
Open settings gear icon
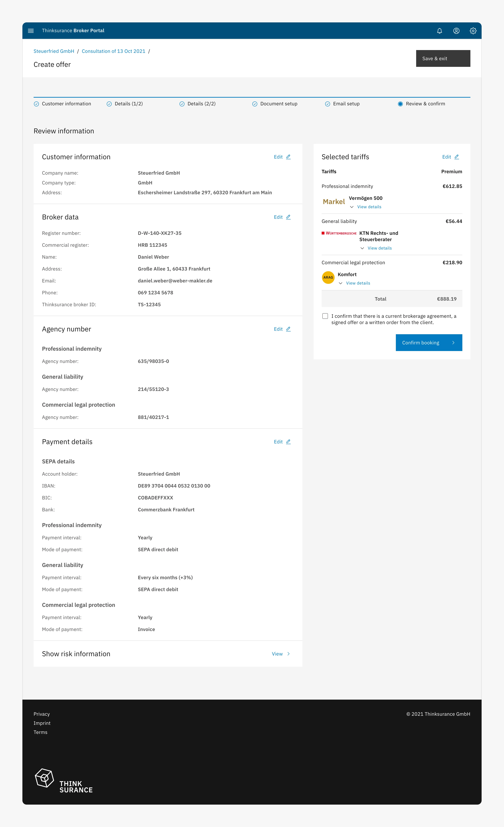pyautogui.click(x=473, y=31)
